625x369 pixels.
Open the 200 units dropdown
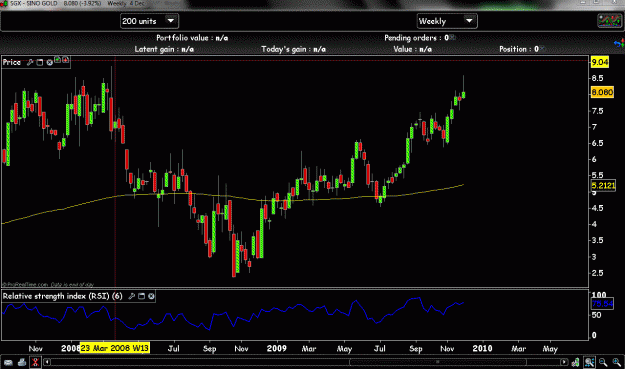point(149,21)
